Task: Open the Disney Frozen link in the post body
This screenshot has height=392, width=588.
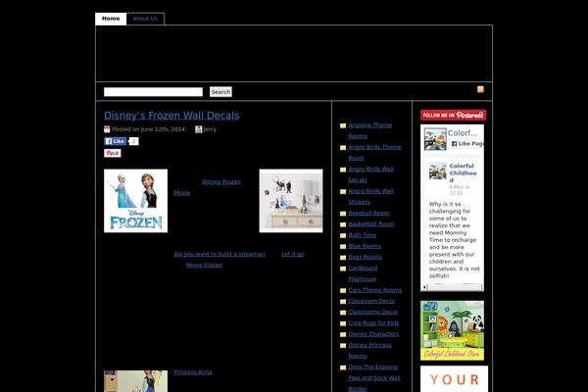Action: 221,182
